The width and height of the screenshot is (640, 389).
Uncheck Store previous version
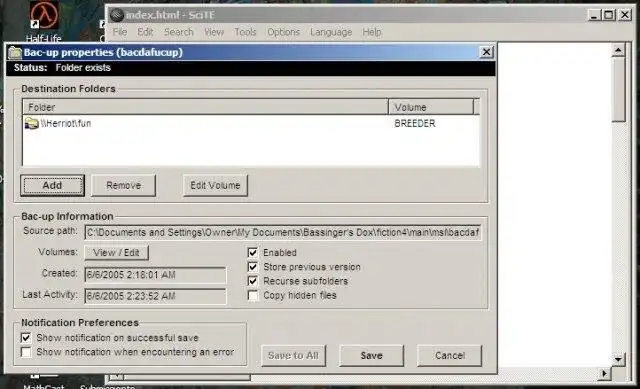pyautogui.click(x=253, y=267)
